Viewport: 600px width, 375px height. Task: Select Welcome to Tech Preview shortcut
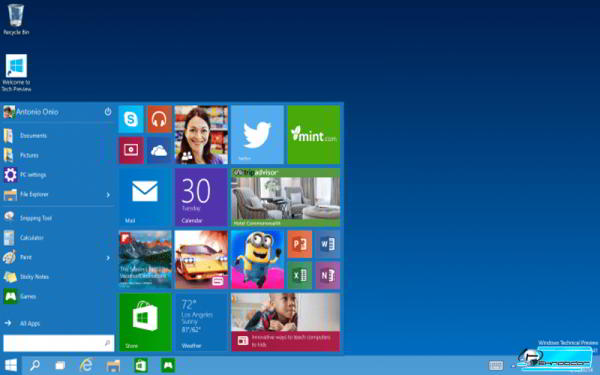[x=16, y=73]
